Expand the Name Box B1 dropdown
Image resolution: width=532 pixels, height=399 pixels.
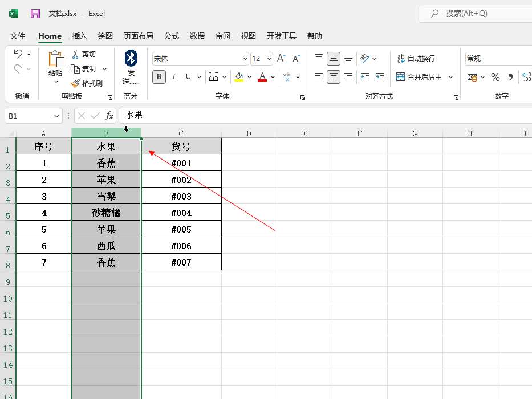[x=56, y=116]
